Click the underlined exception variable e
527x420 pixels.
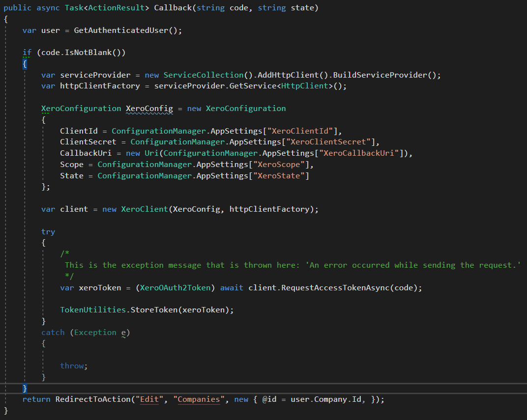point(124,332)
